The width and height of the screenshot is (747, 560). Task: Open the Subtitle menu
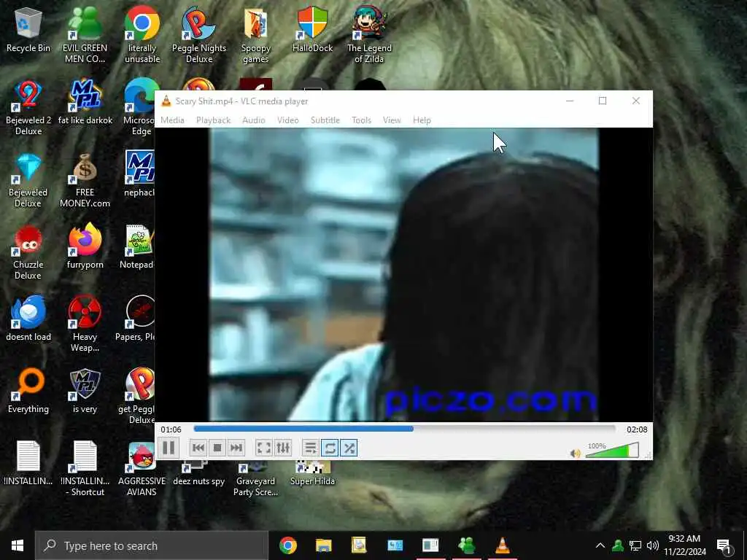click(x=325, y=120)
